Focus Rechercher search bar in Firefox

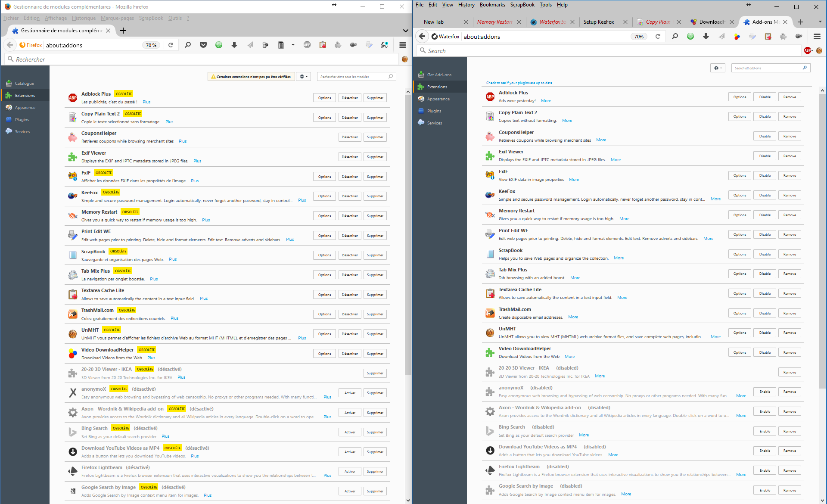(201, 59)
